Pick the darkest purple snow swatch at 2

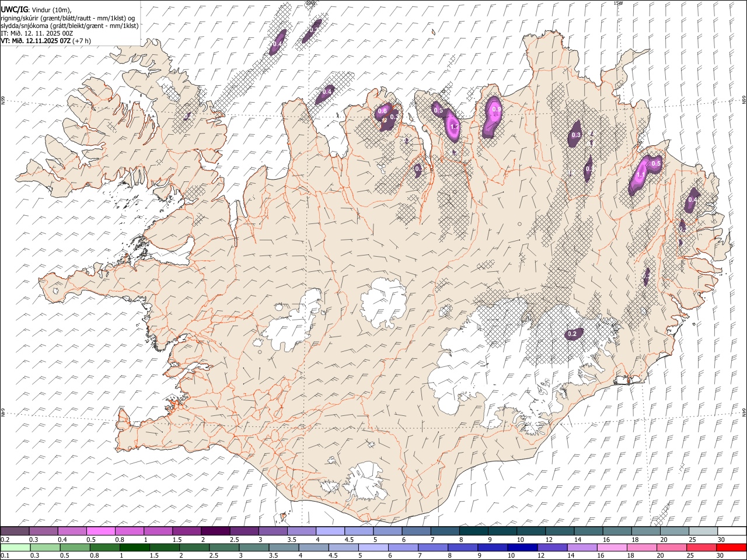coord(215,531)
